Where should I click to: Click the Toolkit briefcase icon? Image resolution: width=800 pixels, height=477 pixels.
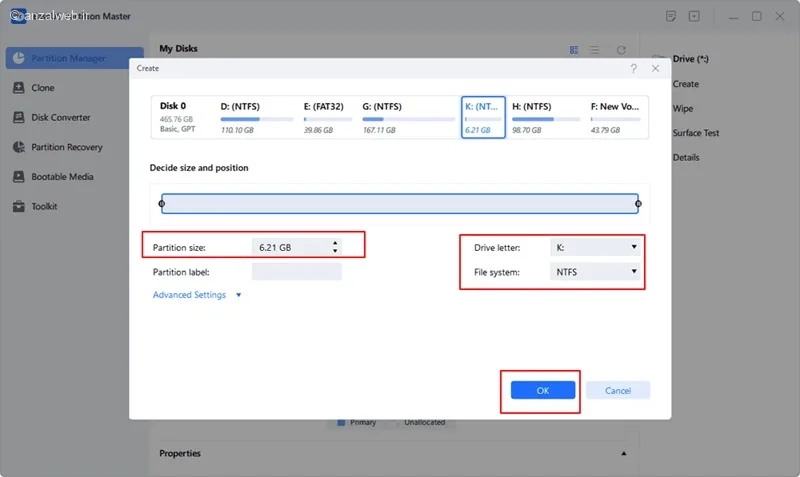(19, 206)
